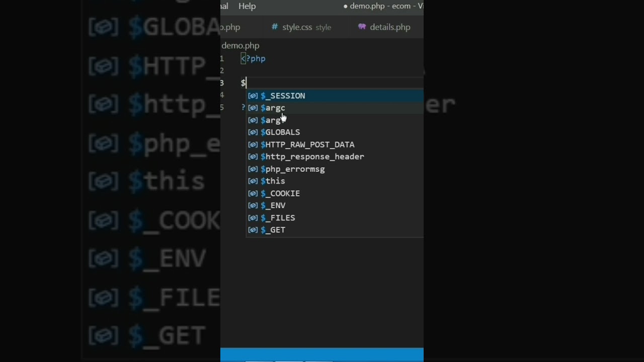Image resolution: width=644 pixels, height=362 pixels.
Task: Select the $http_response_header suggestion
Action: (335, 156)
